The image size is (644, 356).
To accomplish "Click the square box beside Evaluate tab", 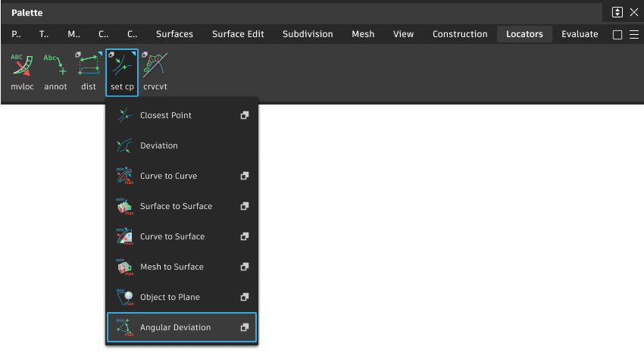I will tap(617, 34).
